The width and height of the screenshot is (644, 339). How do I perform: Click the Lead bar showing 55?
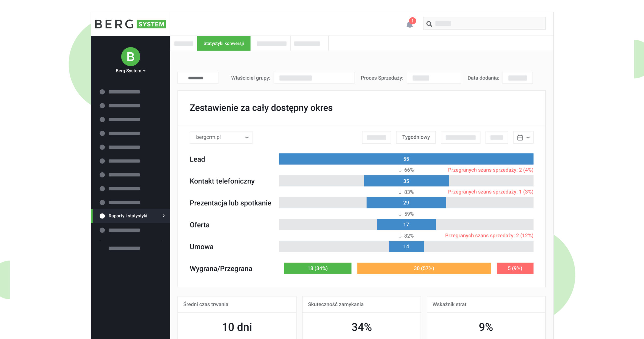pos(406,159)
